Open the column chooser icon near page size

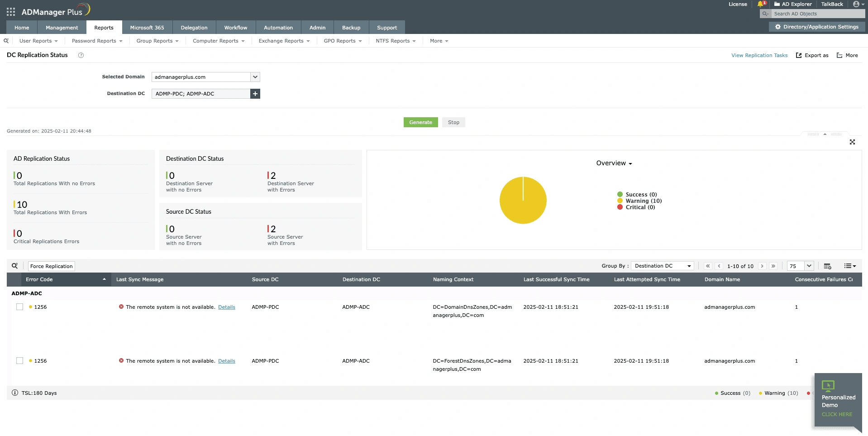pos(827,266)
